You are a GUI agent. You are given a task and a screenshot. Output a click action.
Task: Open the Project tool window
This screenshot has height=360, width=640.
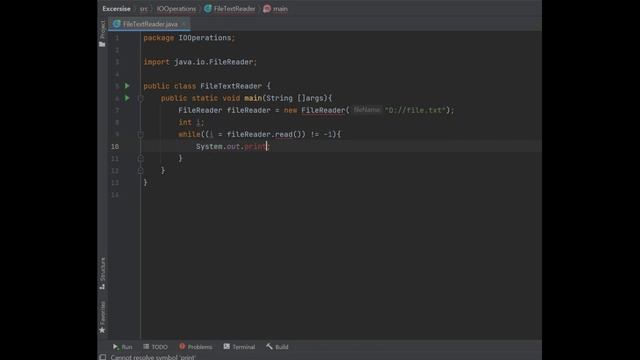click(x=102, y=34)
